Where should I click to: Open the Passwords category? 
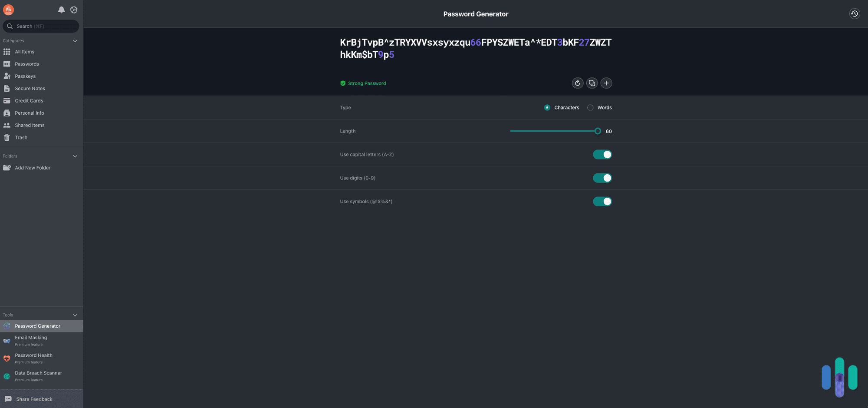pyautogui.click(x=27, y=63)
